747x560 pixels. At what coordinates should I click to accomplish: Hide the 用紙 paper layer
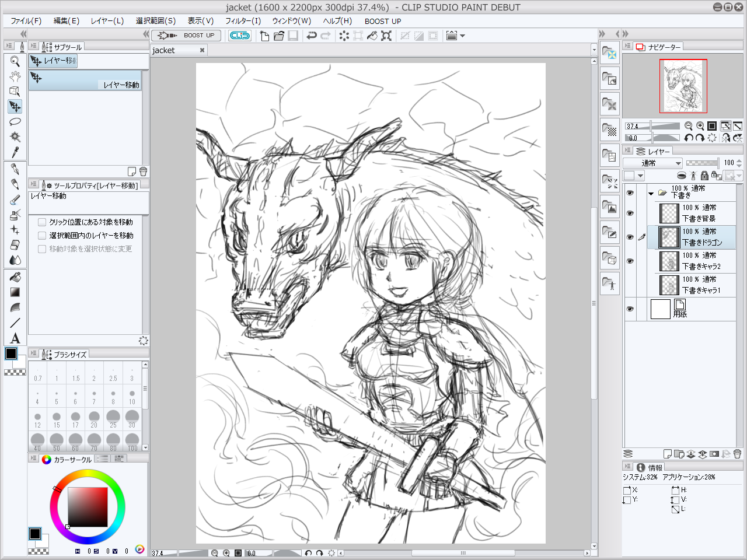pyautogui.click(x=630, y=309)
